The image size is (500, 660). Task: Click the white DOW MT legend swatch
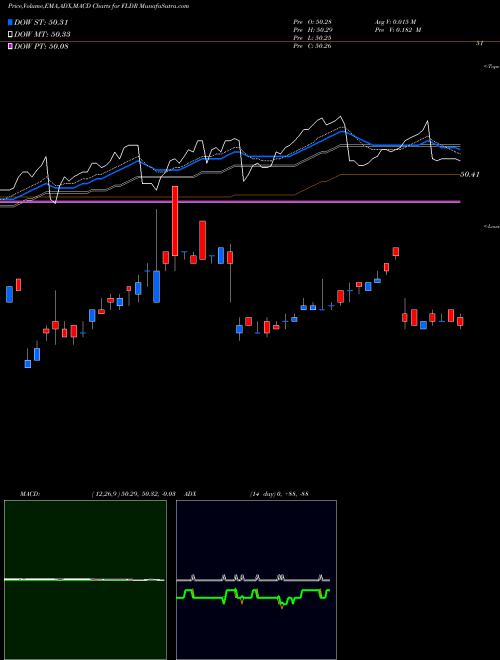click(x=11, y=35)
